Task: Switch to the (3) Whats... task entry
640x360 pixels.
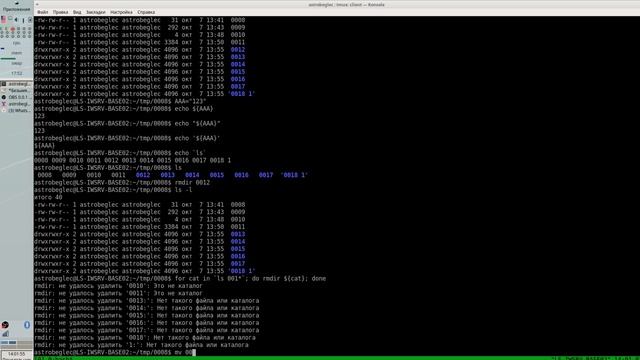Action: [x=16, y=111]
